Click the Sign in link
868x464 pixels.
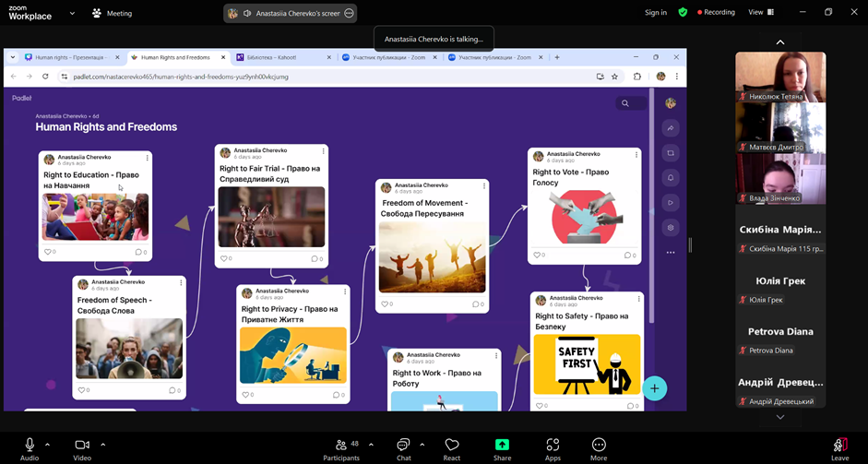pos(656,13)
